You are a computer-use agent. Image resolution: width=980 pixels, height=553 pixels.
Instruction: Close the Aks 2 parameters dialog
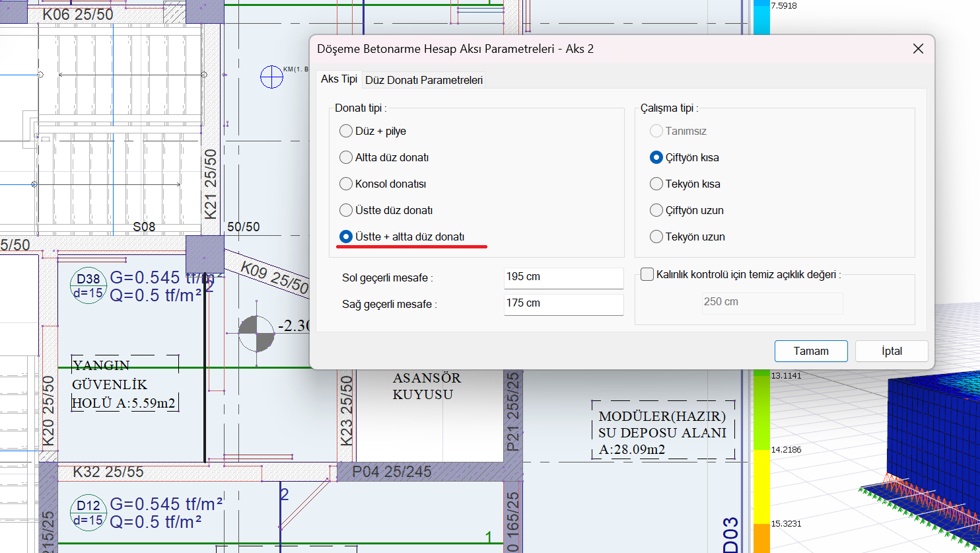tap(917, 49)
